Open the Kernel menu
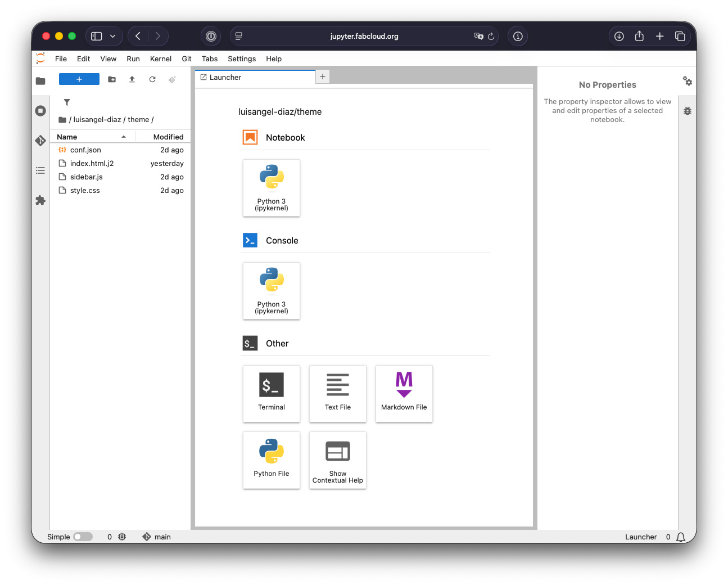The height and width of the screenshot is (585, 728). tap(160, 58)
